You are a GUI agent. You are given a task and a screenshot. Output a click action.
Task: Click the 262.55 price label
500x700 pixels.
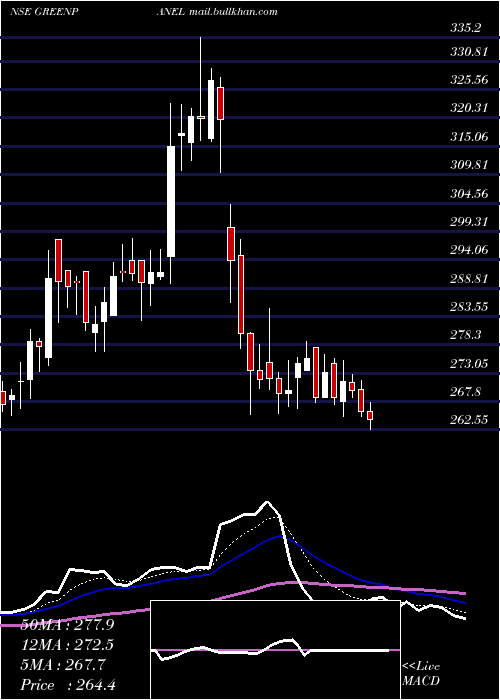point(468,420)
